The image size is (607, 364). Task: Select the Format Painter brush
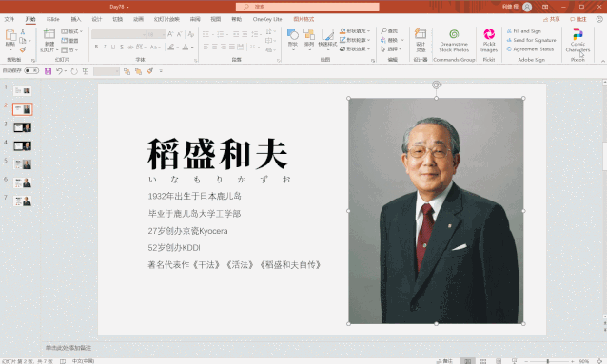[23, 50]
